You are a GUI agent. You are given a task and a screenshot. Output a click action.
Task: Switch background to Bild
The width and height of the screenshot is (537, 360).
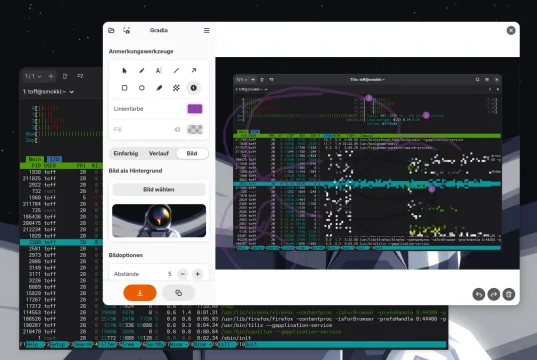[192, 153]
